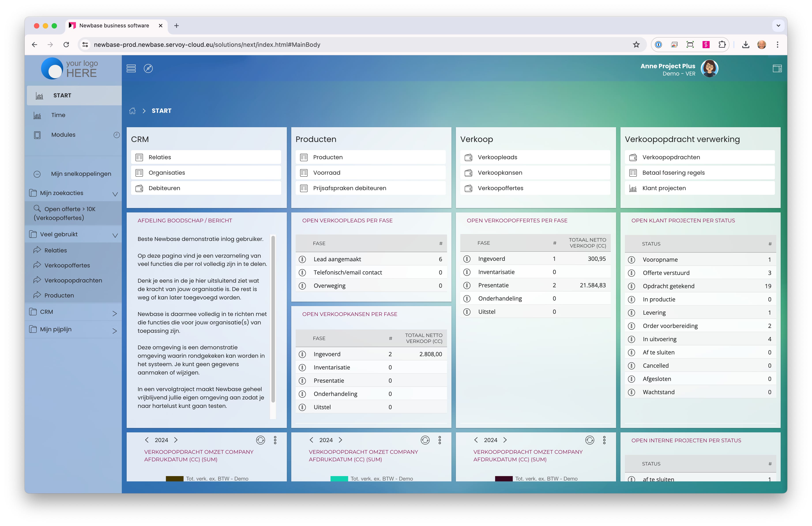Select Time in the left menu

[58, 115]
